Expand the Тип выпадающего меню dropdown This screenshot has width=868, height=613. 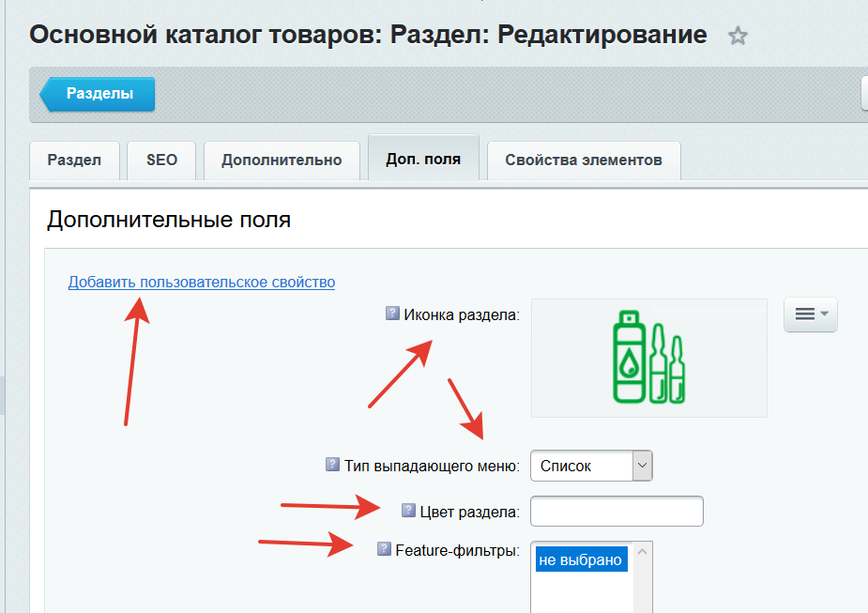coord(642,466)
